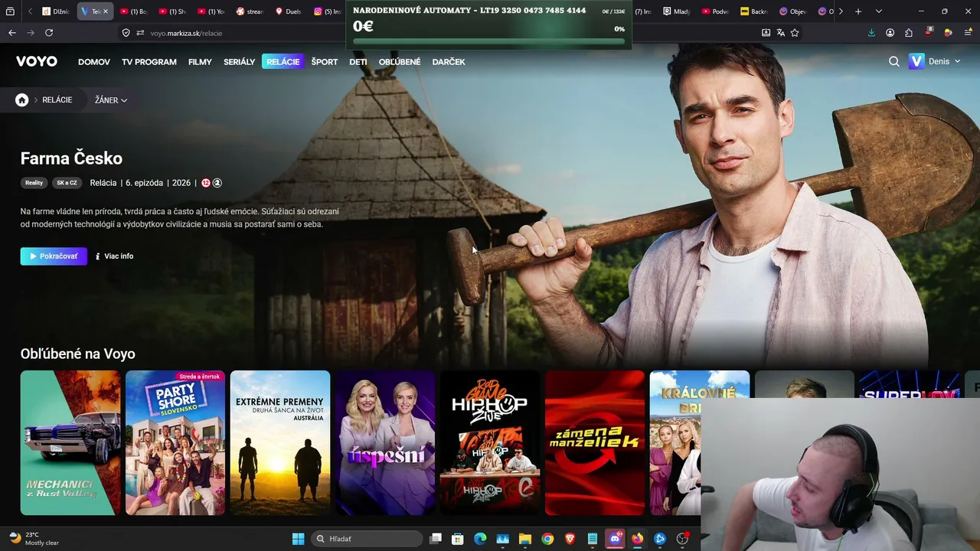
Task: Go back with the browser back arrow
Action: pos(11,33)
